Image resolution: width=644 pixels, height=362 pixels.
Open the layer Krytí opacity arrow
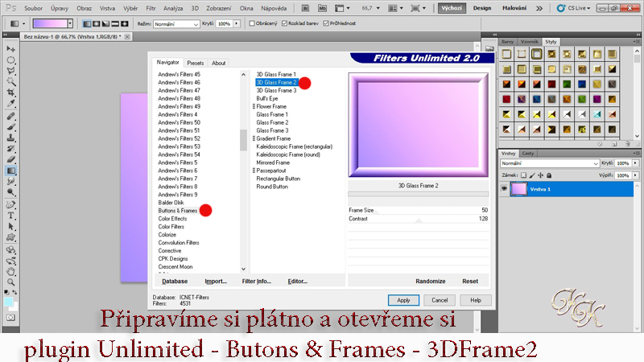tap(635, 163)
